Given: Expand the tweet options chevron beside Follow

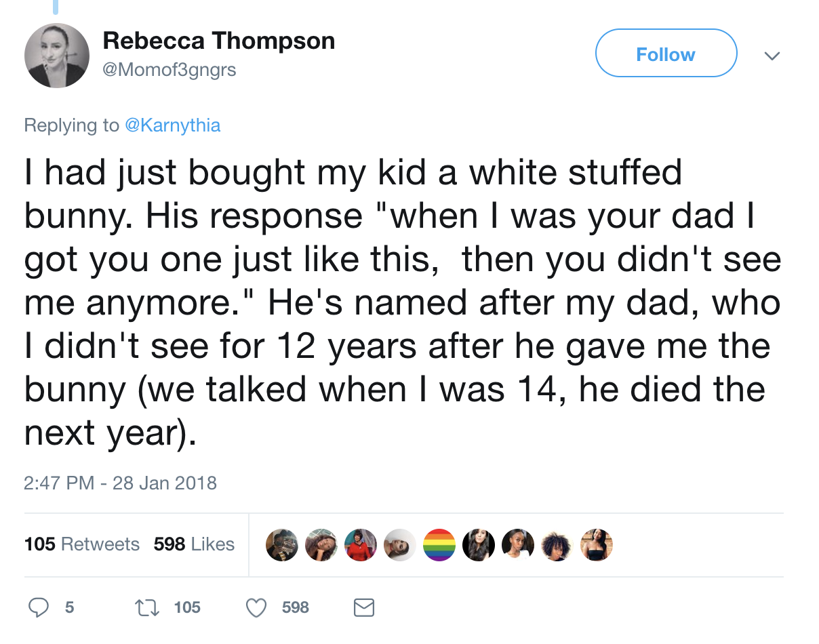Looking at the screenshot, I should point(772,55).
